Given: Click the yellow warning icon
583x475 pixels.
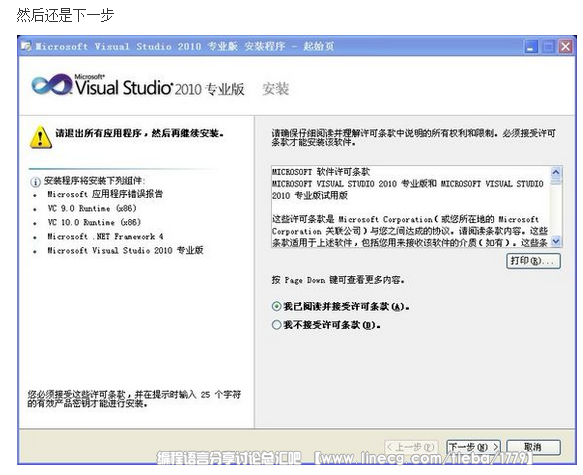Looking at the screenshot, I should click(41, 137).
